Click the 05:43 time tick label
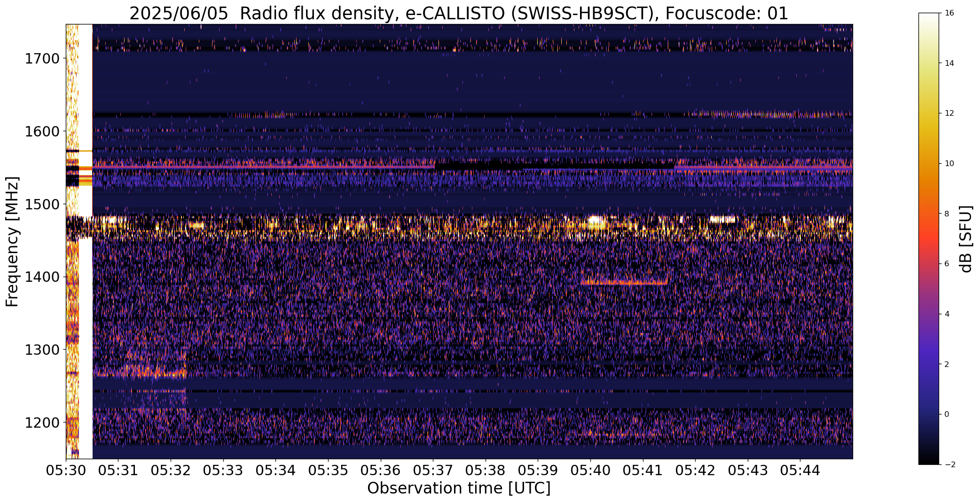The height and width of the screenshot is (502, 980). [748, 470]
